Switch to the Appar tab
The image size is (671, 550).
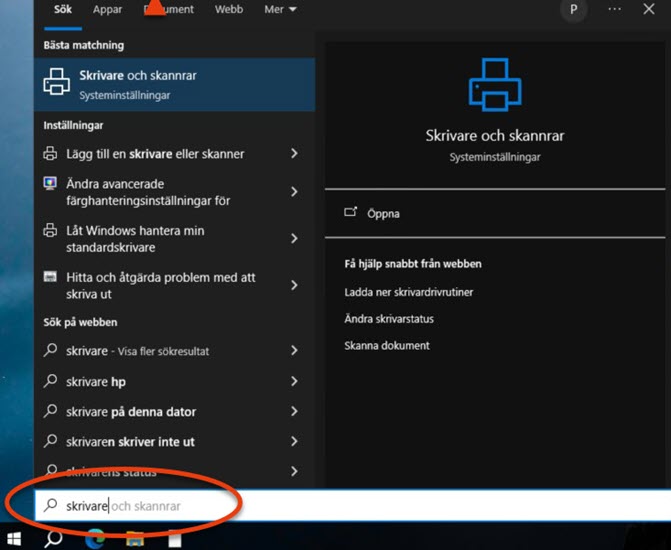107,9
